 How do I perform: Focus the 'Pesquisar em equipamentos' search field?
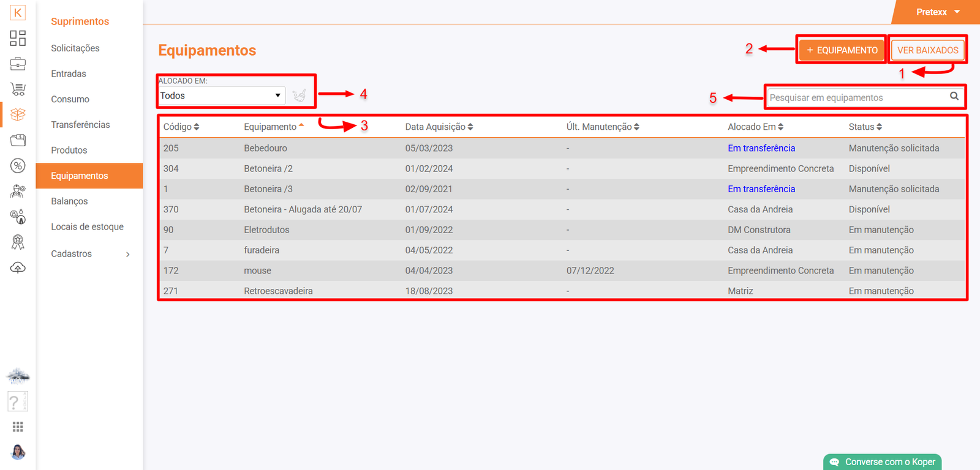pyautogui.click(x=856, y=97)
